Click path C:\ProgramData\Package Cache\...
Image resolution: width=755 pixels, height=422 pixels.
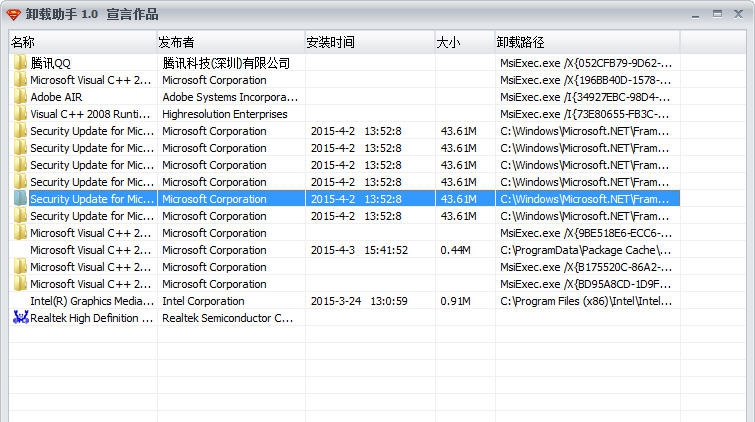click(585, 250)
